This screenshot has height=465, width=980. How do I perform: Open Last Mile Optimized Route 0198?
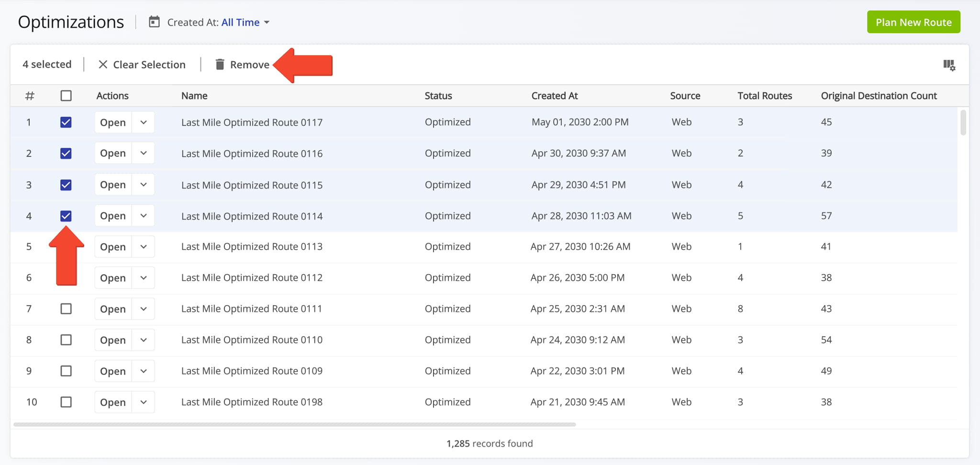pyautogui.click(x=113, y=402)
